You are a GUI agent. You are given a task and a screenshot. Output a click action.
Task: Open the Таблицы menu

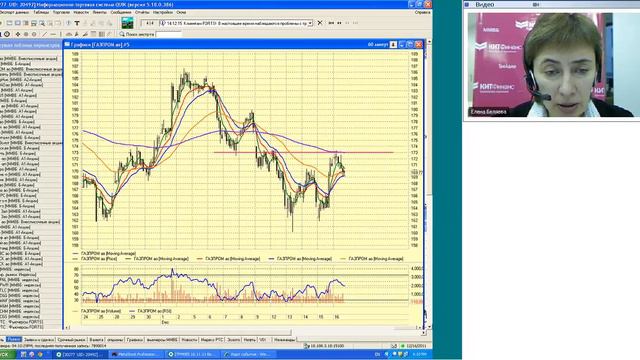click(41, 13)
